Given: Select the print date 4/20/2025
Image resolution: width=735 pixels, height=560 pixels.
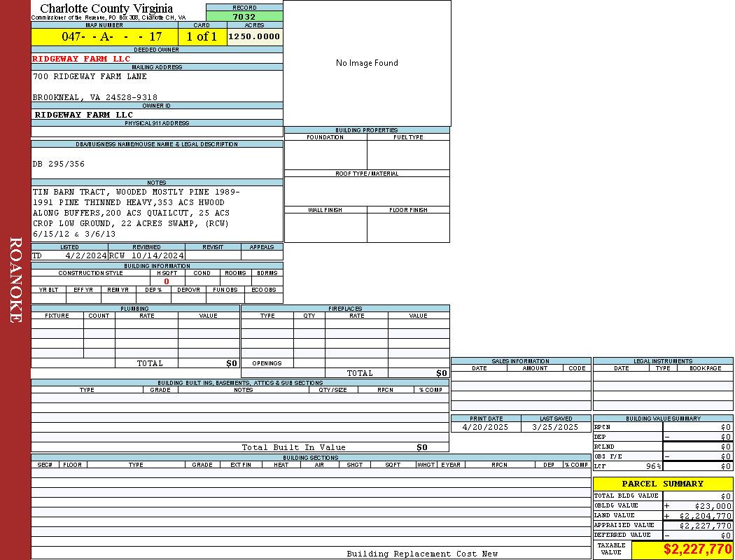Looking at the screenshot, I should click(x=486, y=427).
